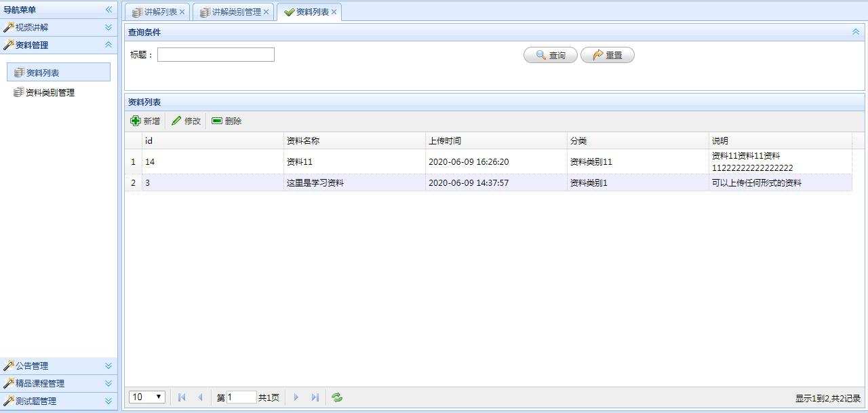868x413 pixels.
Task: Go to the last page
Action: click(315, 397)
